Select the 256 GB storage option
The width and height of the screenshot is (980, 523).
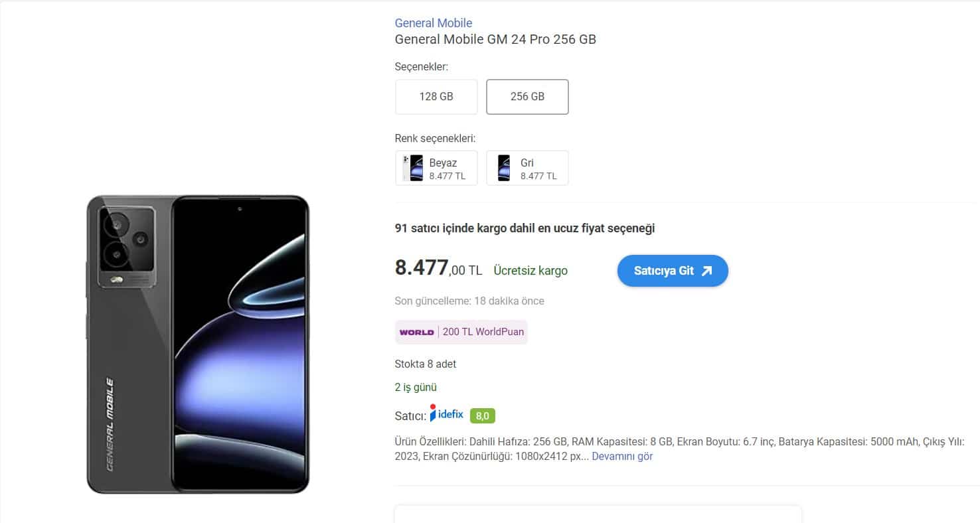tap(527, 96)
